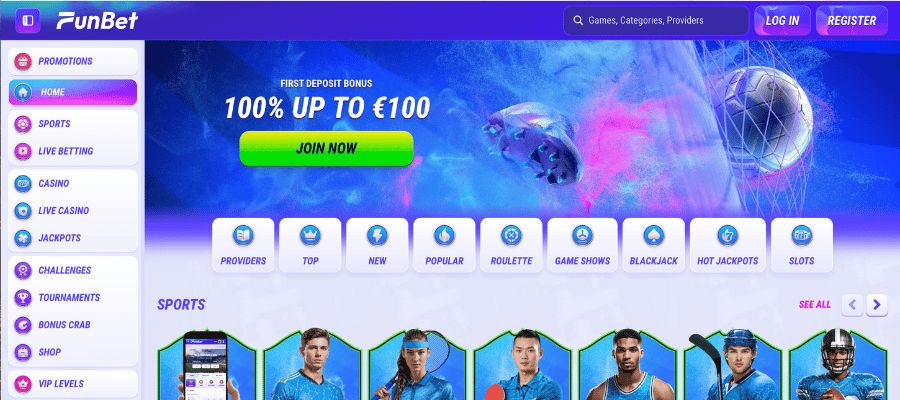This screenshot has width=900, height=400.
Task: Select the Sports ball icon in sidebar
Action: tap(23, 124)
